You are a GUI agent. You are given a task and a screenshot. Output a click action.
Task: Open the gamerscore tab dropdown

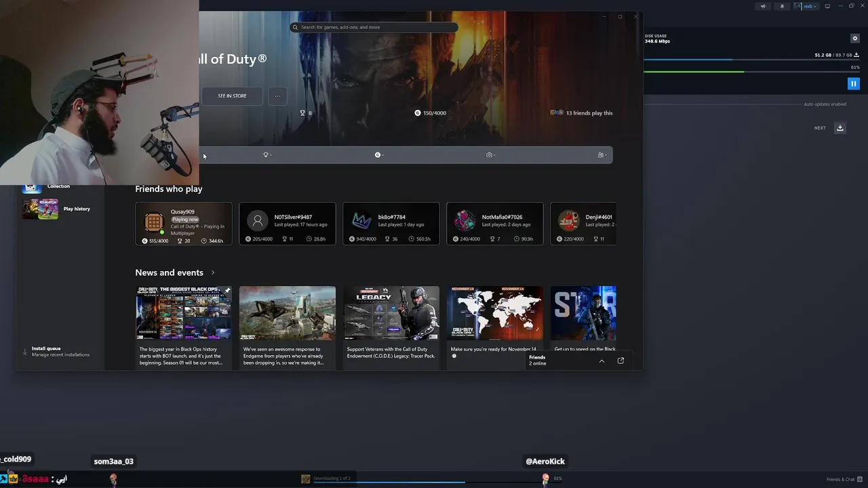(379, 155)
